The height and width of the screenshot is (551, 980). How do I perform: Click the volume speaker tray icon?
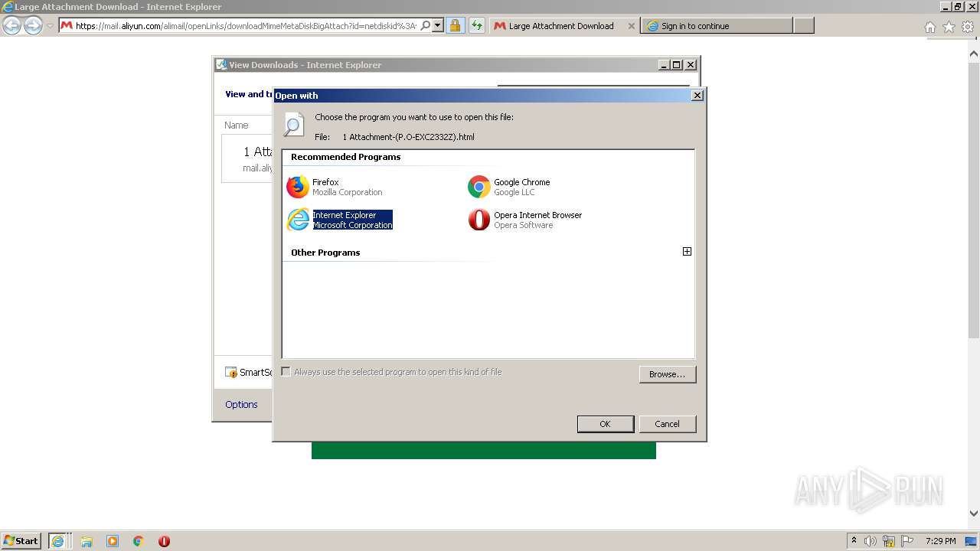(871, 541)
